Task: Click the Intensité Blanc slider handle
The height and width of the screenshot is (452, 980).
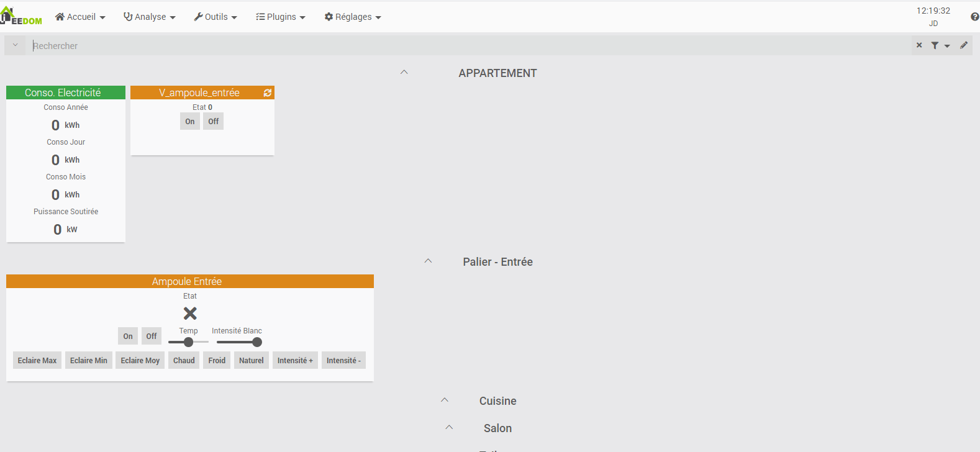Action: pos(257,342)
